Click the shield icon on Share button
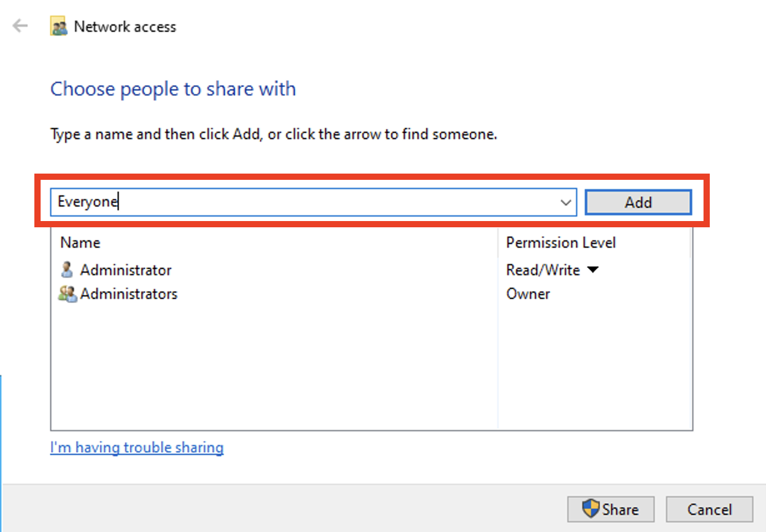The image size is (766, 532). [590, 509]
